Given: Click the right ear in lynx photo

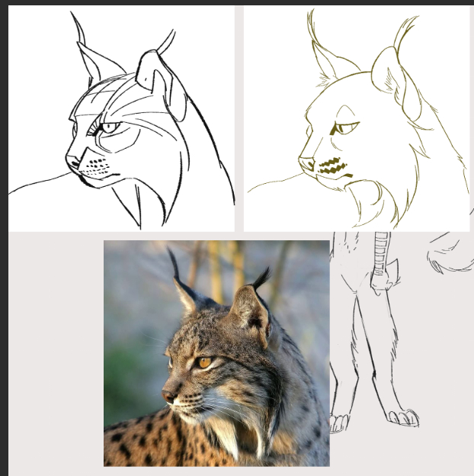Looking at the screenshot, I should tap(251, 309).
